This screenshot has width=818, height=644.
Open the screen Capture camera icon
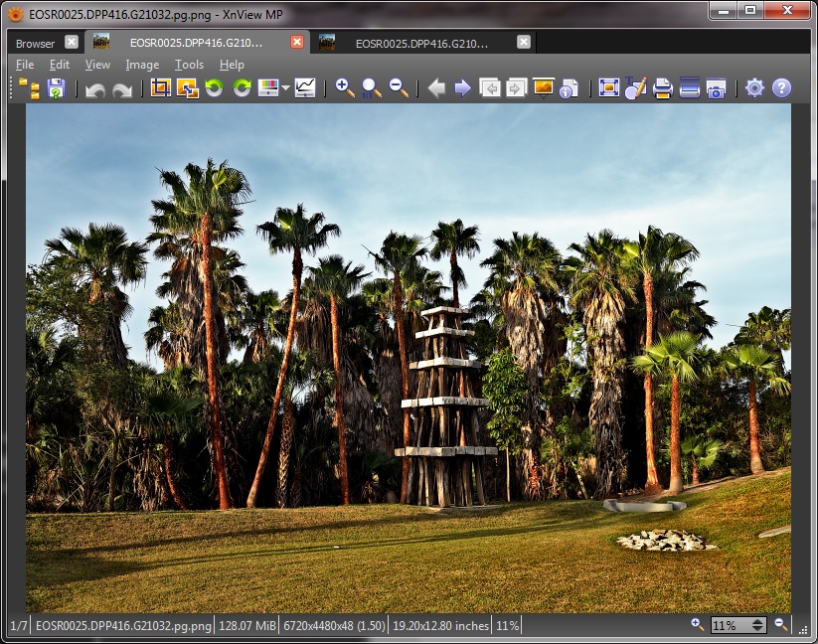coord(716,88)
